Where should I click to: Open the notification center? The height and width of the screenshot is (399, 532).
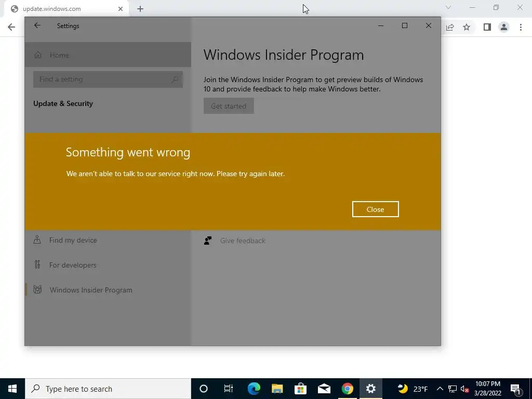click(515, 389)
